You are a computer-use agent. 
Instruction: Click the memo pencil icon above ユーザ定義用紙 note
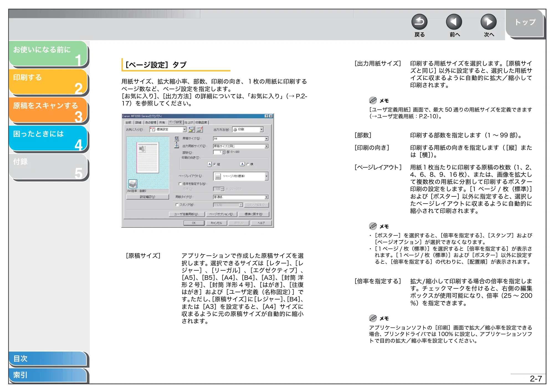373,100
